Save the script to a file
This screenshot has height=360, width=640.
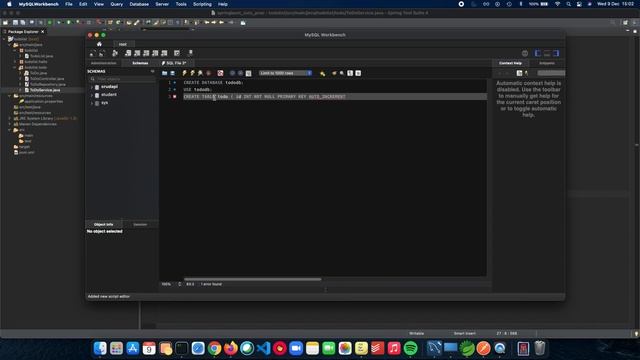coord(173,73)
